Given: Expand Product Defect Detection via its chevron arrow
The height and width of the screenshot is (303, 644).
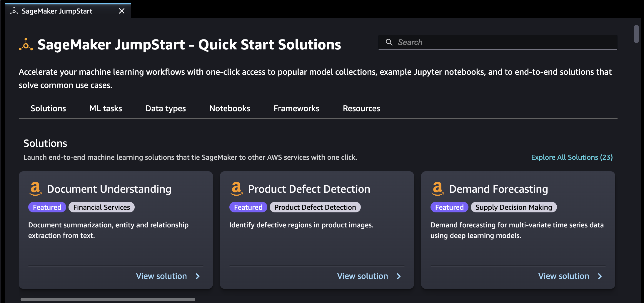Looking at the screenshot, I should click(x=398, y=276).
